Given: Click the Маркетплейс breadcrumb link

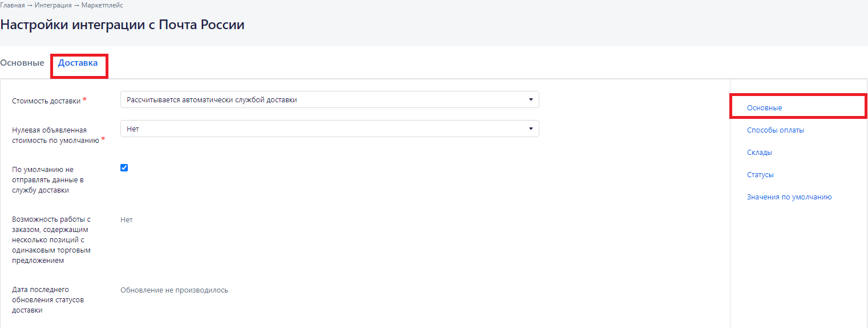Looking at the screenshot, I should click(x=102, y=5).
